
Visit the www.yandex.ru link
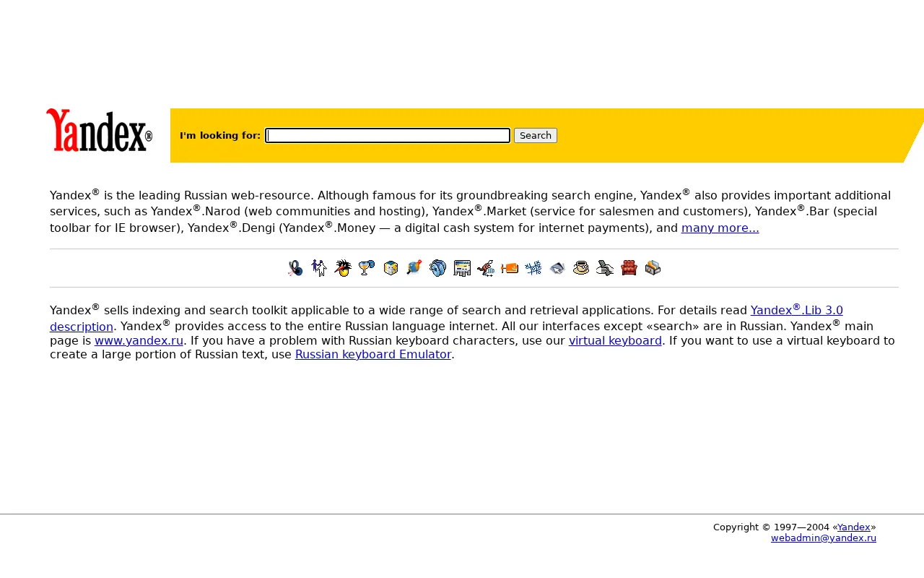(x=139, y=340)
